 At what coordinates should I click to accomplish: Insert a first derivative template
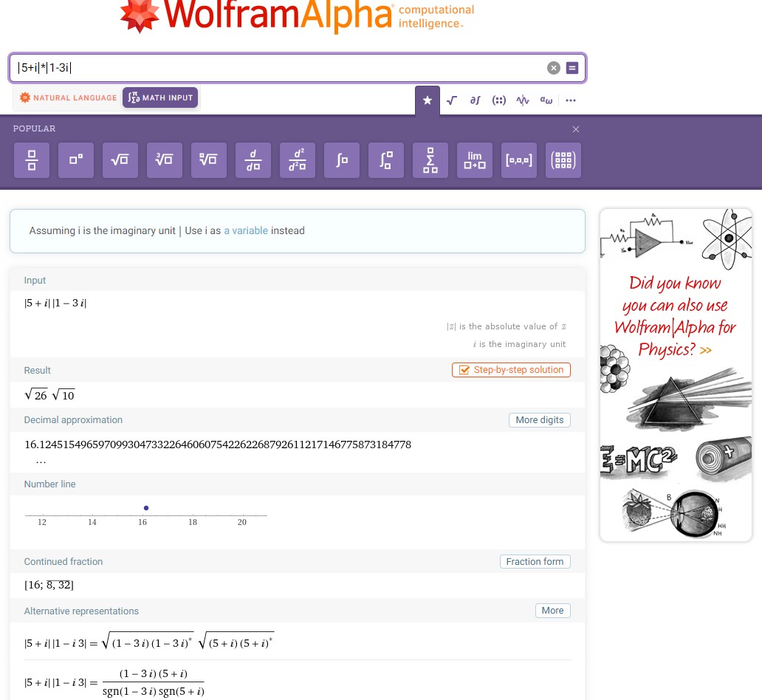click(253, 160)
